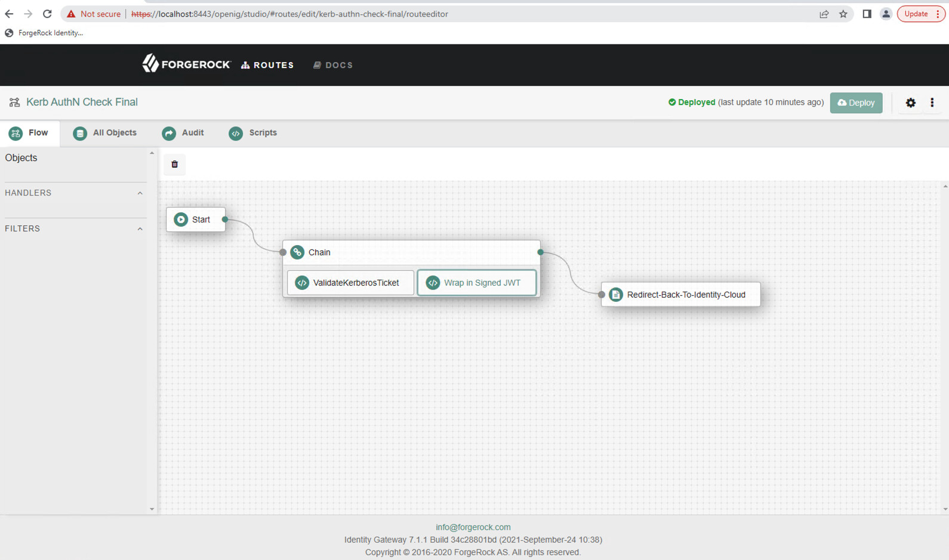949x560 pixels.
Task: Open the ForgeRock Identity bookmark
Action: [x=44, y=33]
